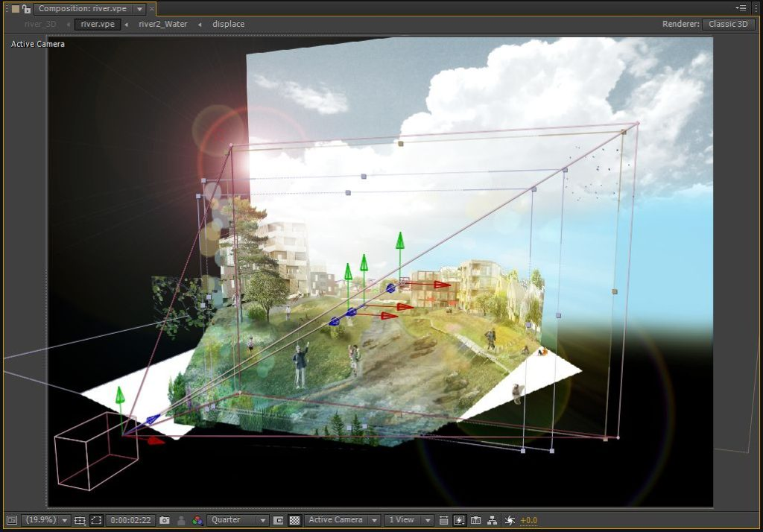The width and height of the screenshot is (763, 532).
Task: Click the current time 0:00:02:22 field
Action: click(130, 520)
